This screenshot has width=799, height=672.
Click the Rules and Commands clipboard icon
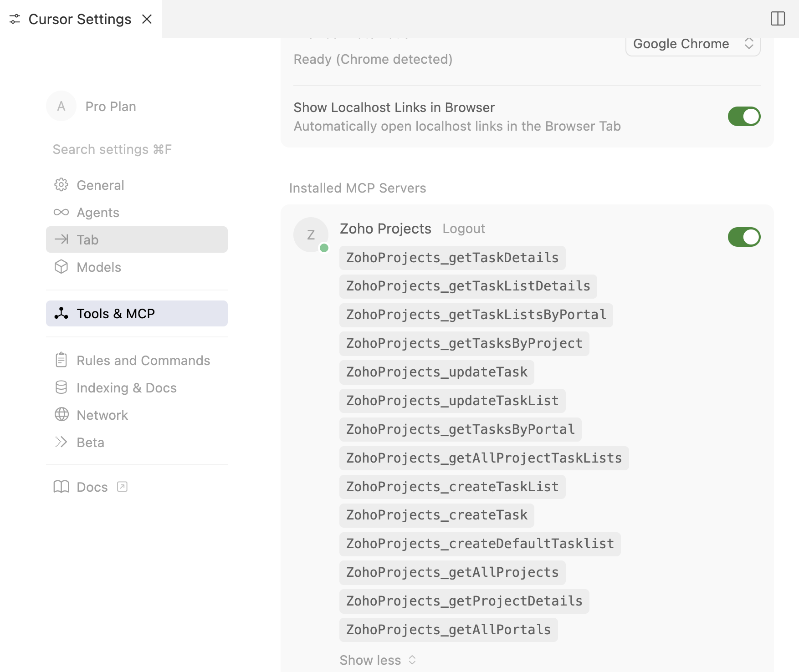coord(61,360)
